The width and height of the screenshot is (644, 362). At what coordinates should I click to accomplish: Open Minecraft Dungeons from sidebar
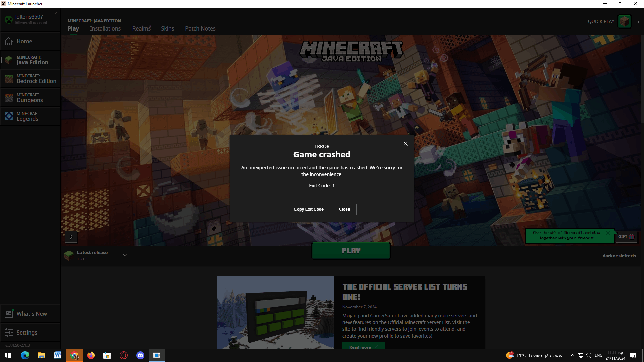coord(9,98)
